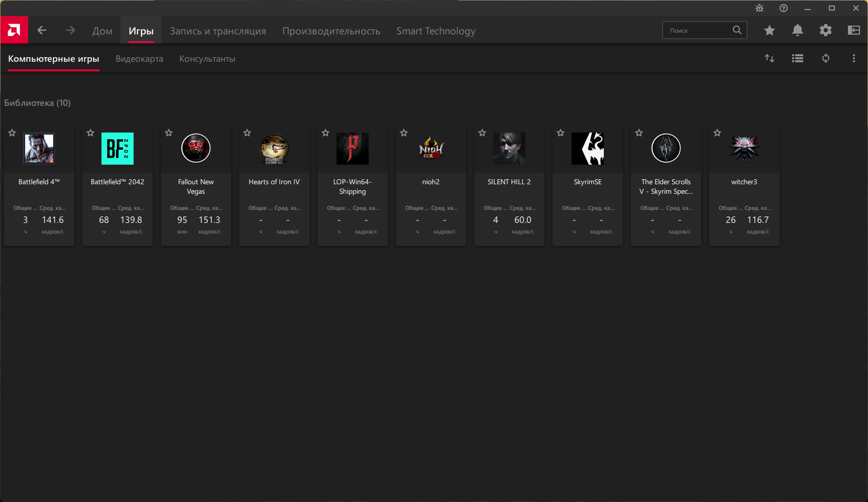Open the Smart Technology tab
The width and height of the screenshot is (868, 502).
click(436, 31)
